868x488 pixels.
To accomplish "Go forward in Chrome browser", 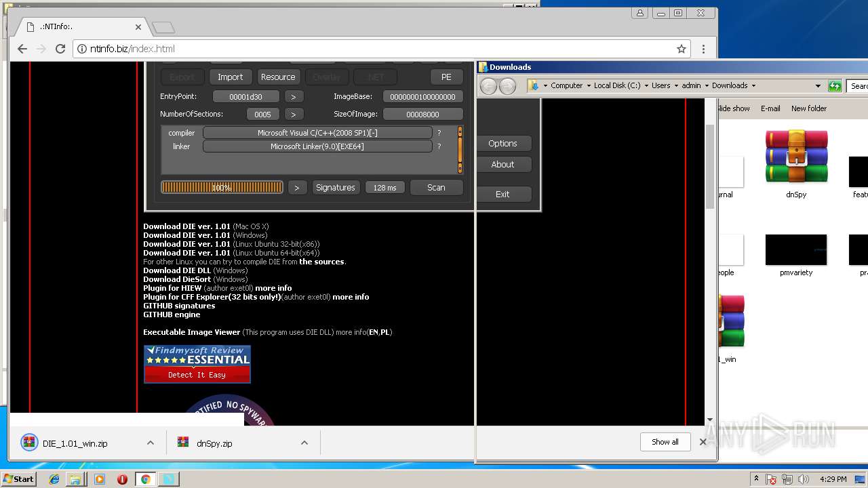I will pyautogui.click(x=41, y=49).
